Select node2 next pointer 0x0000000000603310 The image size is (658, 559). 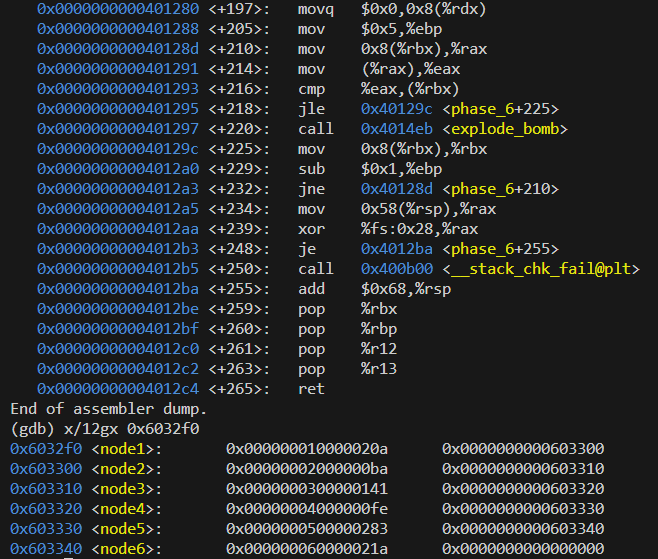[523, 469]
